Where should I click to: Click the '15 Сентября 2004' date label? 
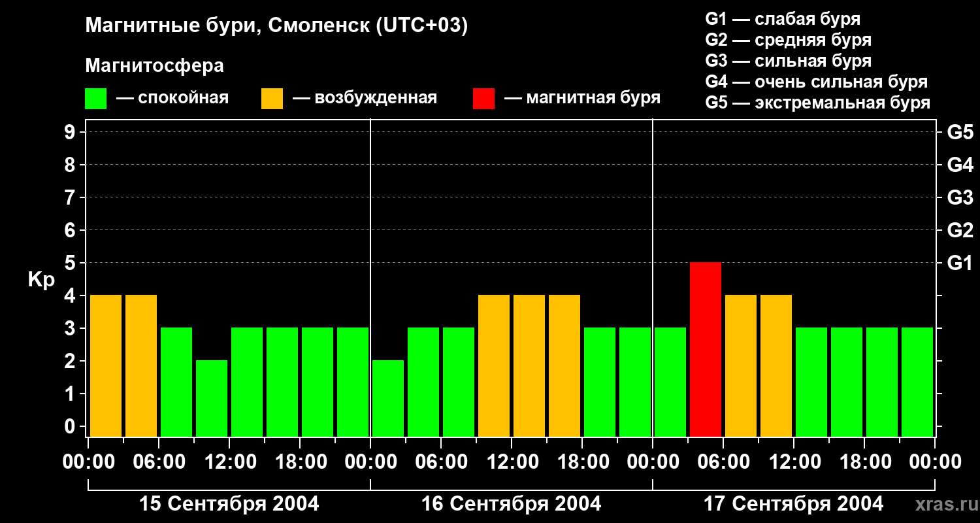pos(229,504)
